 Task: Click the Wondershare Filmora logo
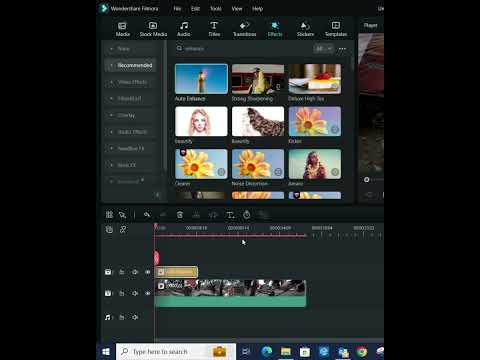[104, 8]
